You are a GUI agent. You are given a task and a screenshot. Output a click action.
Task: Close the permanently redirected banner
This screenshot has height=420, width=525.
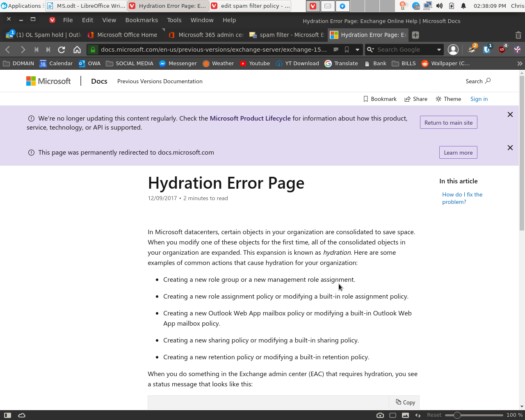tap(510, 148)
